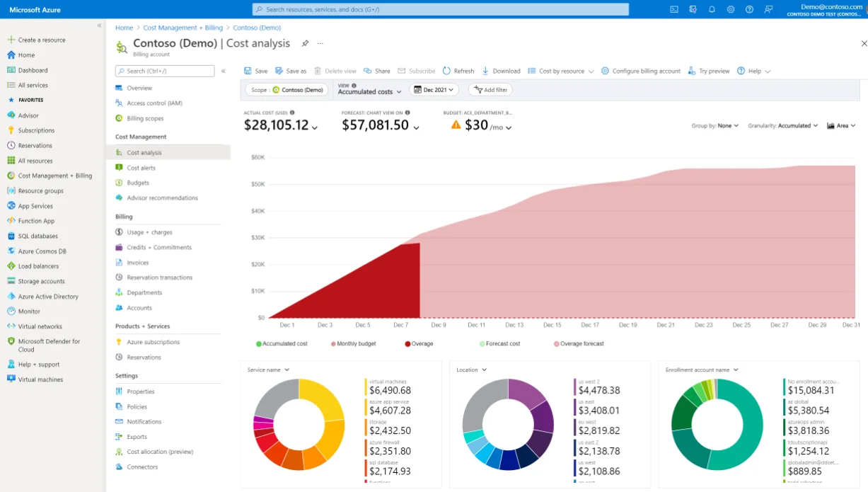Open notifications bell icon
The width and height of the screenshot is (868, 492).
click(712, 9)
